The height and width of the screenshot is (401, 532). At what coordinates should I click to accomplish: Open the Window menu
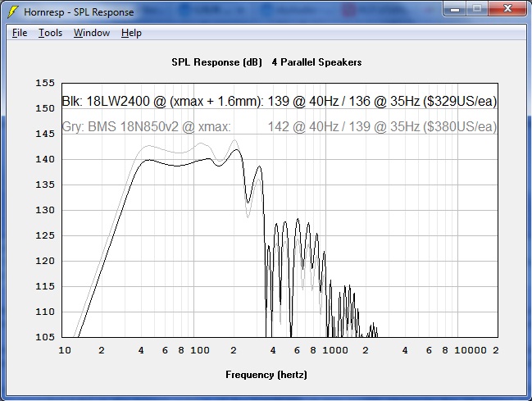tap(92, 33)
